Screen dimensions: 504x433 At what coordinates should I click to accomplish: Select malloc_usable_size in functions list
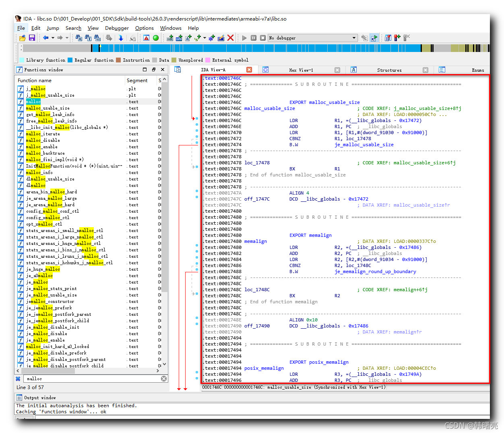click(x=48, y=108)
